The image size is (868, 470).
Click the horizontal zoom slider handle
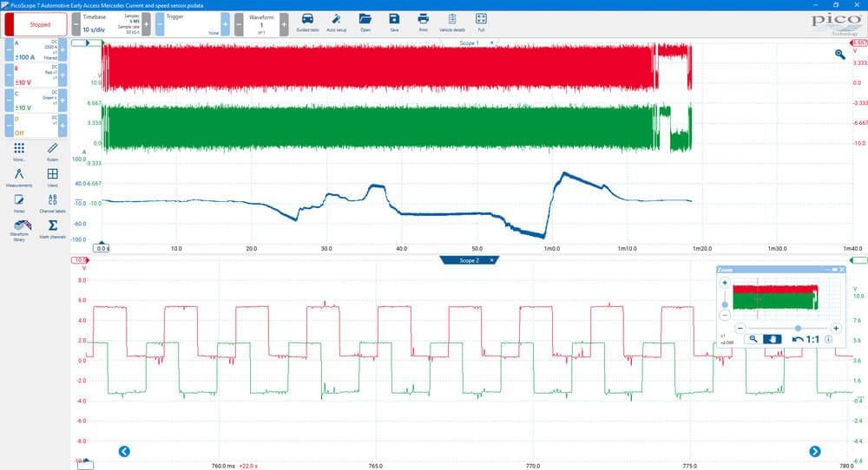tap(798, 329)
